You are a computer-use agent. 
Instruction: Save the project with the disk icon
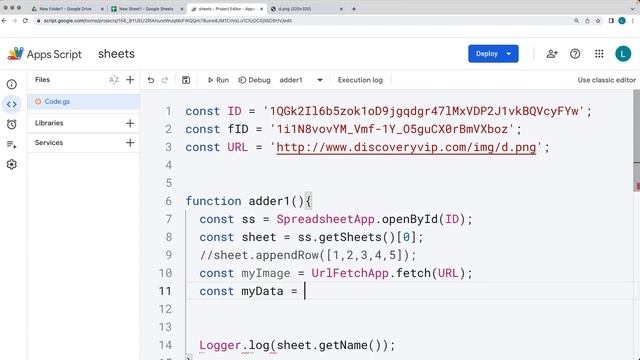click(x=186, y=80)
